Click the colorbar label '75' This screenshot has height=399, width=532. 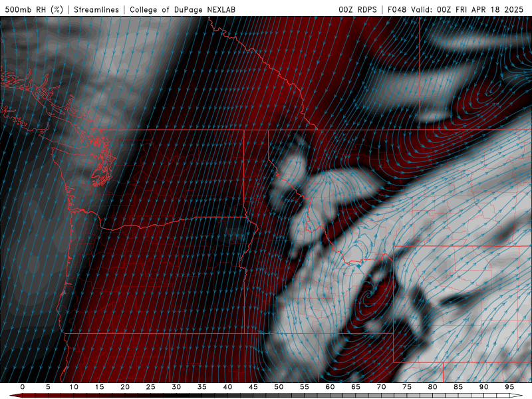[x=407, y=387]
